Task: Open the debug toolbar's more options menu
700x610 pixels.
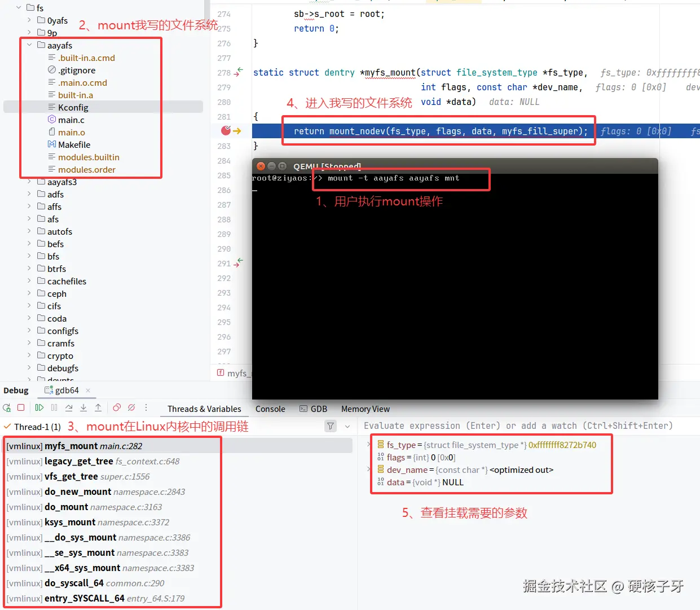Action: [x=146, y=407]
